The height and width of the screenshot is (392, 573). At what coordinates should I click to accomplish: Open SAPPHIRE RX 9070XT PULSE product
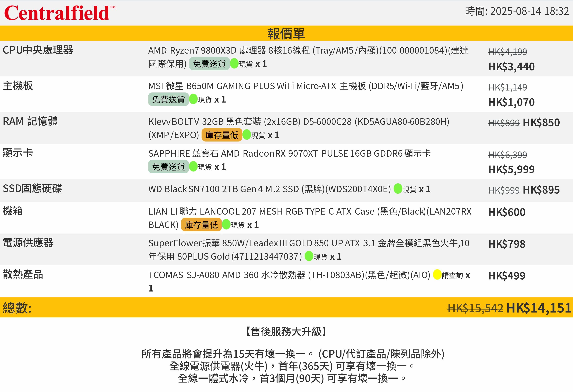click(289, 154)
